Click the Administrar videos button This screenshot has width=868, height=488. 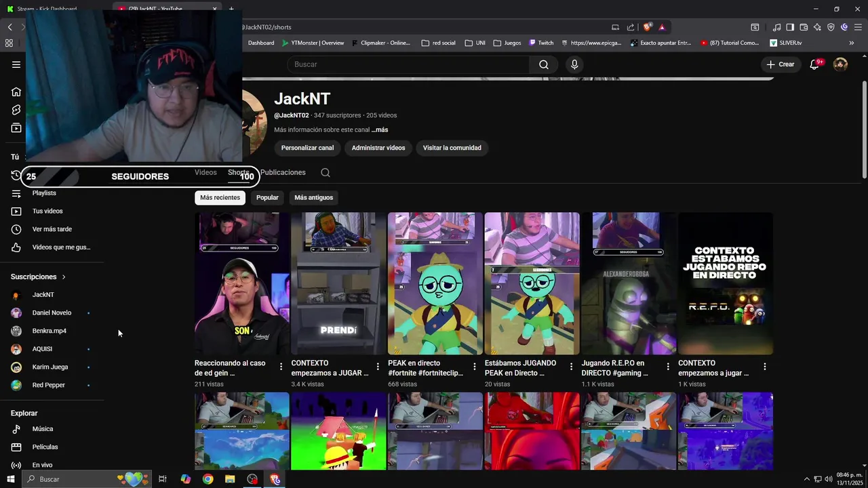pyautogui.click(x=378, y=148)
